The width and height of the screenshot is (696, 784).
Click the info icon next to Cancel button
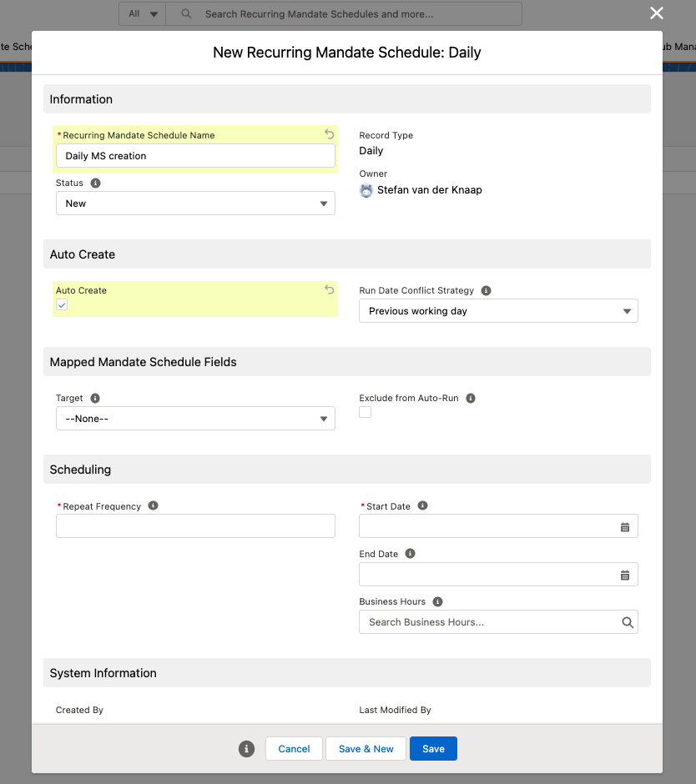[x=246, y=748]
